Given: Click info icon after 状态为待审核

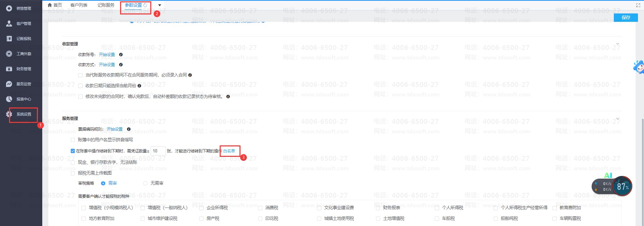Looking at the screenshot, I should coord(228,96).
